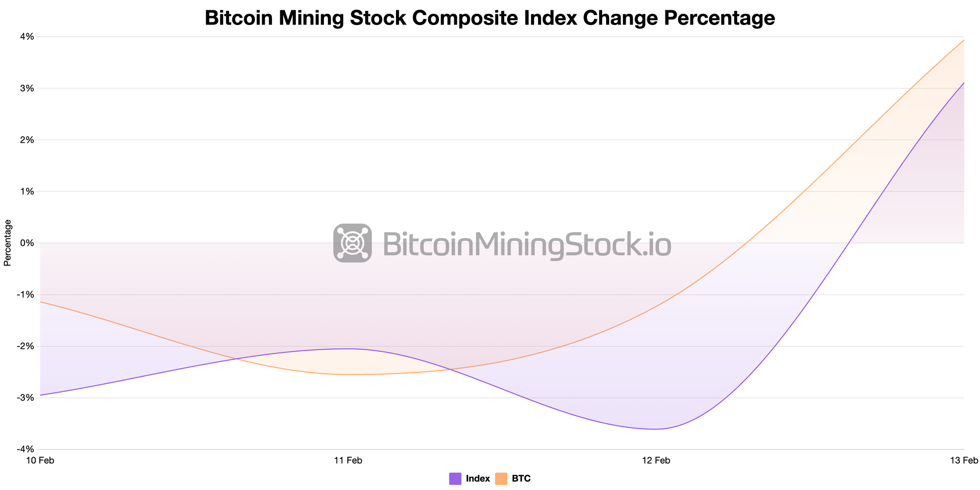Click the 13 Feb x-axis label
Viewport: 980px width, 490px height.
(964, 460)
